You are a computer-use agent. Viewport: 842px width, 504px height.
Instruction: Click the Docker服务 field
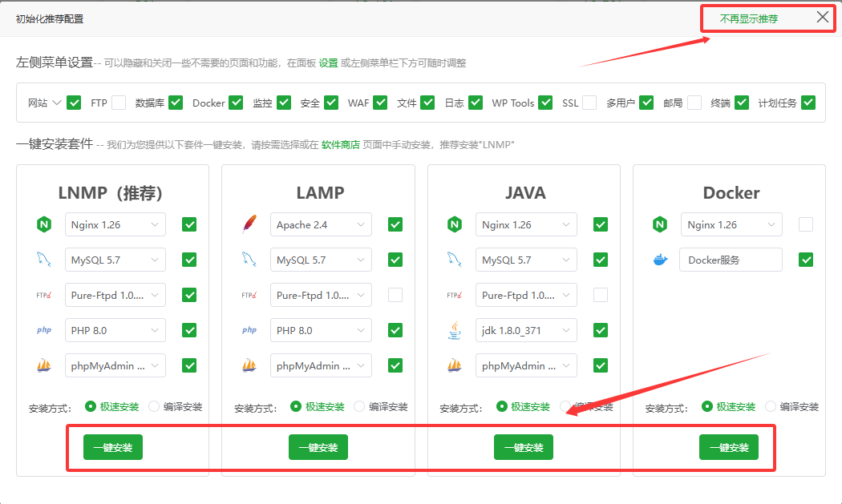(x=731, y=260)
